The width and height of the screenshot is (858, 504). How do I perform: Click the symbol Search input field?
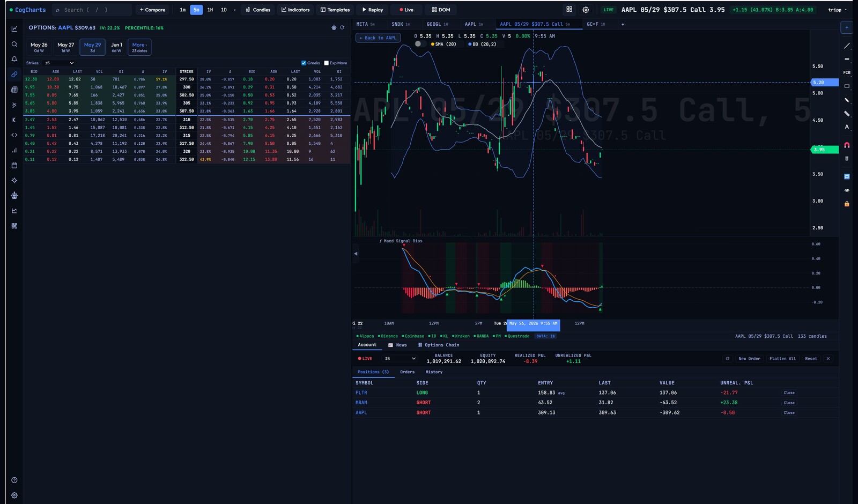click(x=92, y=10)
